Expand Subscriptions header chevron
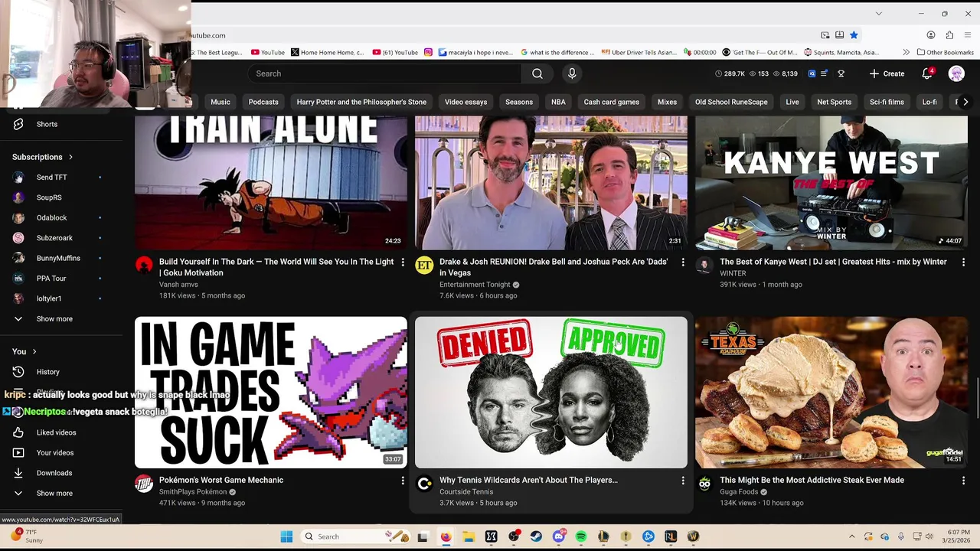The width and height of the screenshot is (980, 551). 70,157
